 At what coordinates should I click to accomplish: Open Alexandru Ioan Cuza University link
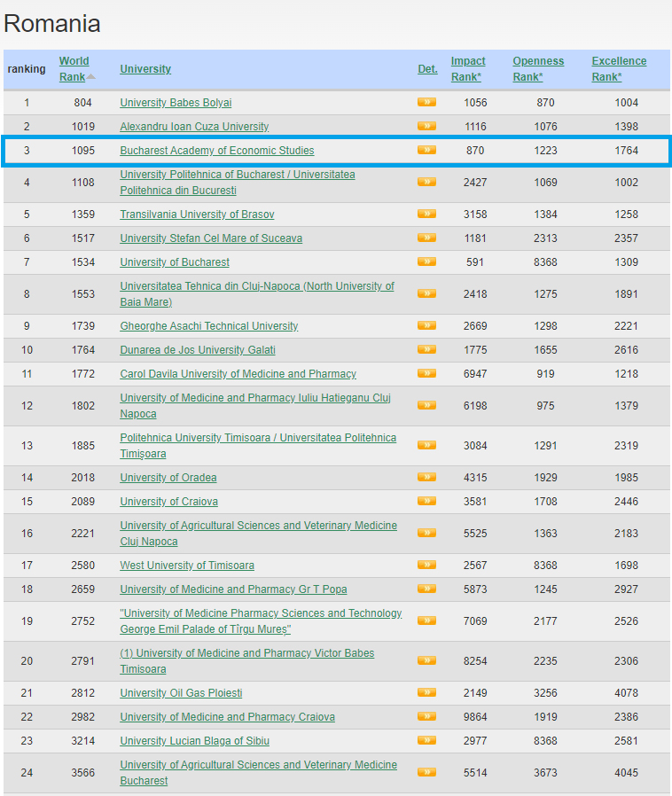click(x=194, y=127)
